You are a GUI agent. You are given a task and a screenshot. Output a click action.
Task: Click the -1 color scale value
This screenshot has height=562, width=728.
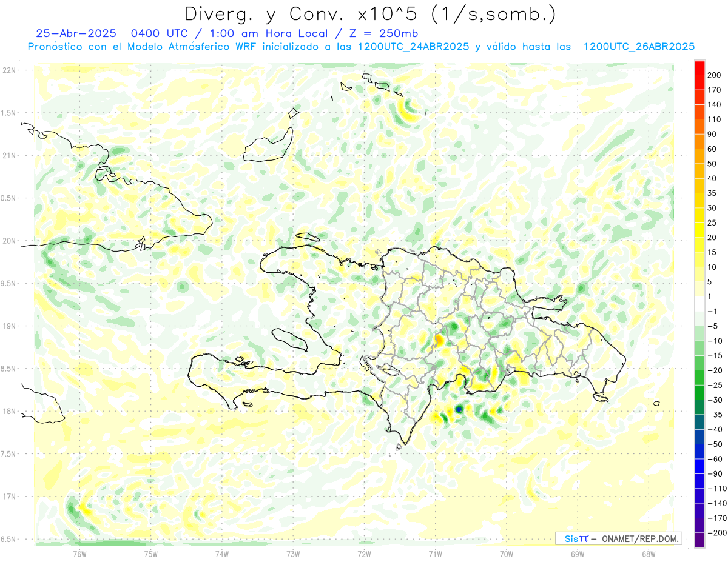click(x=712, y=311)
